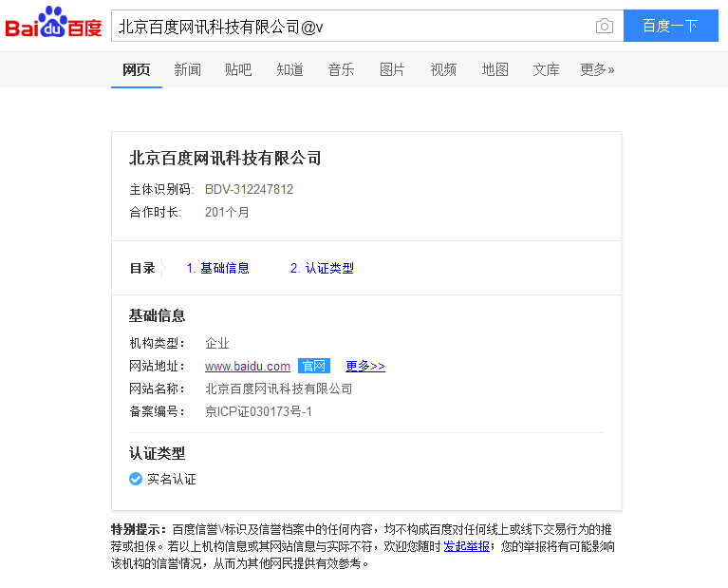Open the 贴吧 tab
The width and height of the screenshot is (728, 588).
(x=238, y=69)
